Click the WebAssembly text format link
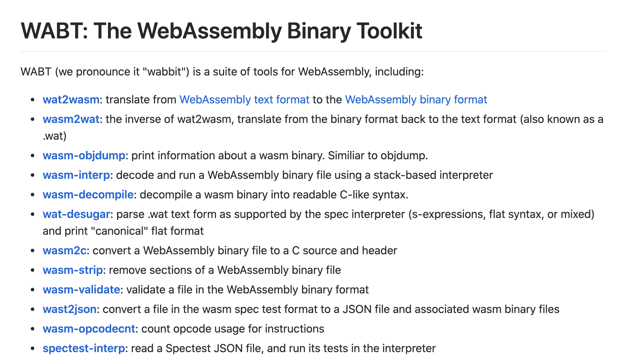The width and height of the screenshot is (625, 364). click(x=244, y=100)
